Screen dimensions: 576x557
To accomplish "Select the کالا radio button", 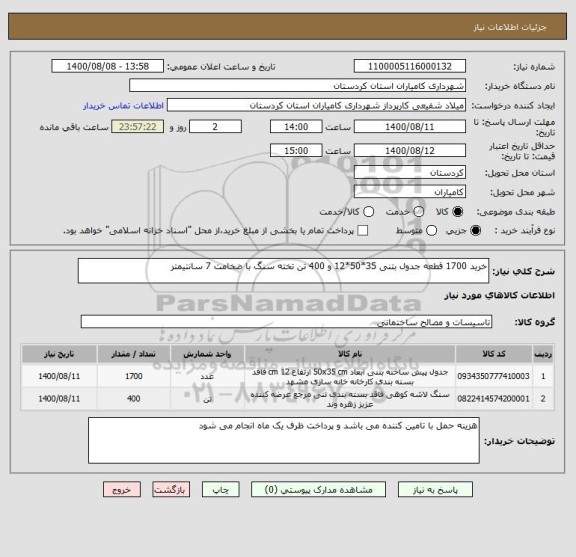I will [x=458, y=212].
